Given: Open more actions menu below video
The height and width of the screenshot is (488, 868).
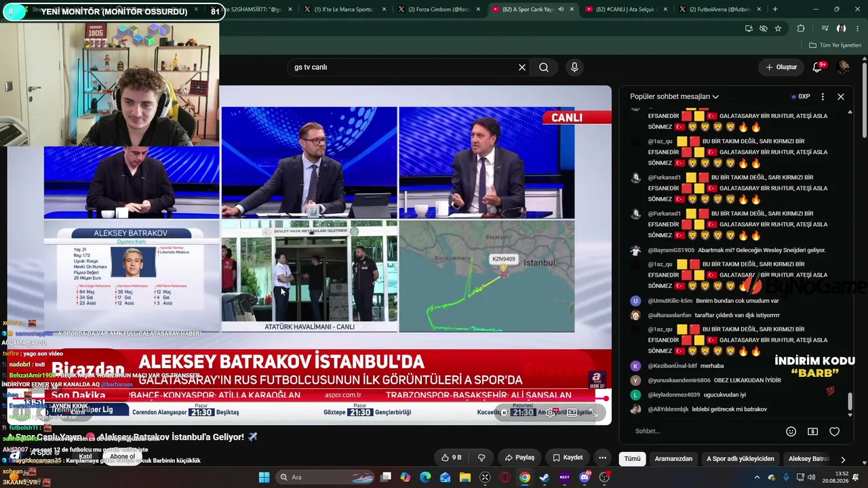Looking at the screenshot, I should 602,457.
